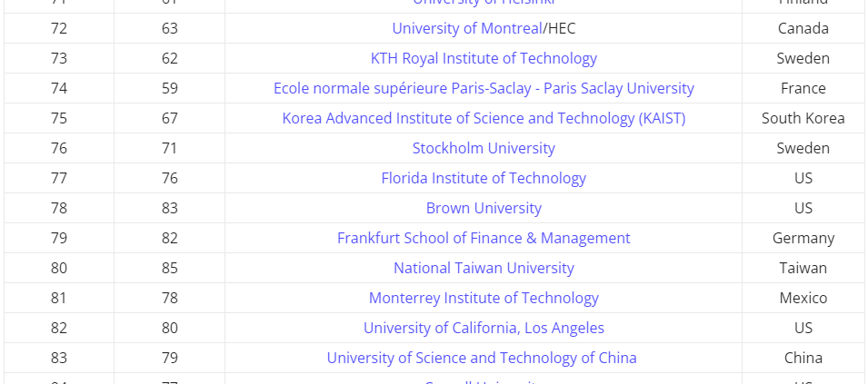Open University of Science and Technology of China
Image resolution: width=868 pixels, height=384 pixels.
coord(482,357)
